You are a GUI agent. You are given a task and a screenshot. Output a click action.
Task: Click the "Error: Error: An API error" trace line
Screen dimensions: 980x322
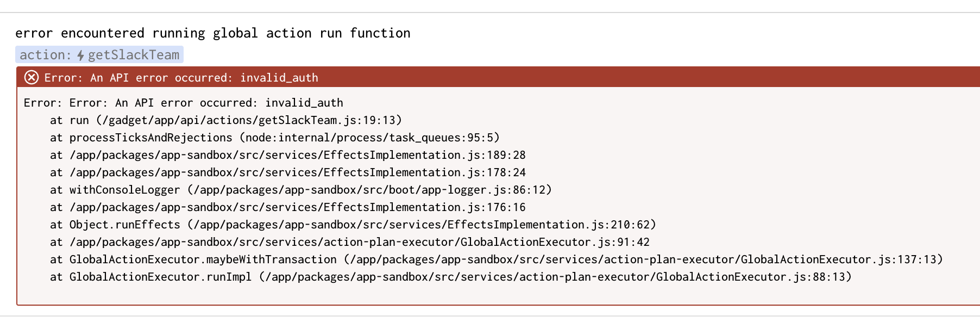[x=183, y=103]
